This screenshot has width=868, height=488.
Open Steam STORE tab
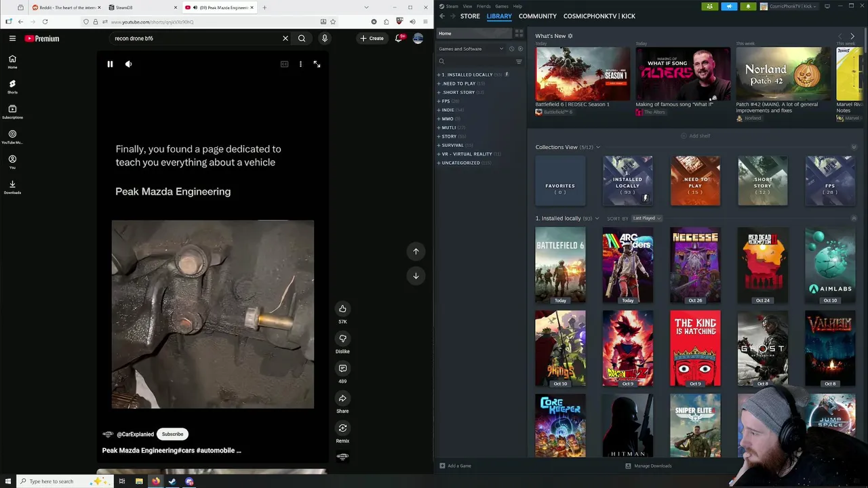coord(470,16)
